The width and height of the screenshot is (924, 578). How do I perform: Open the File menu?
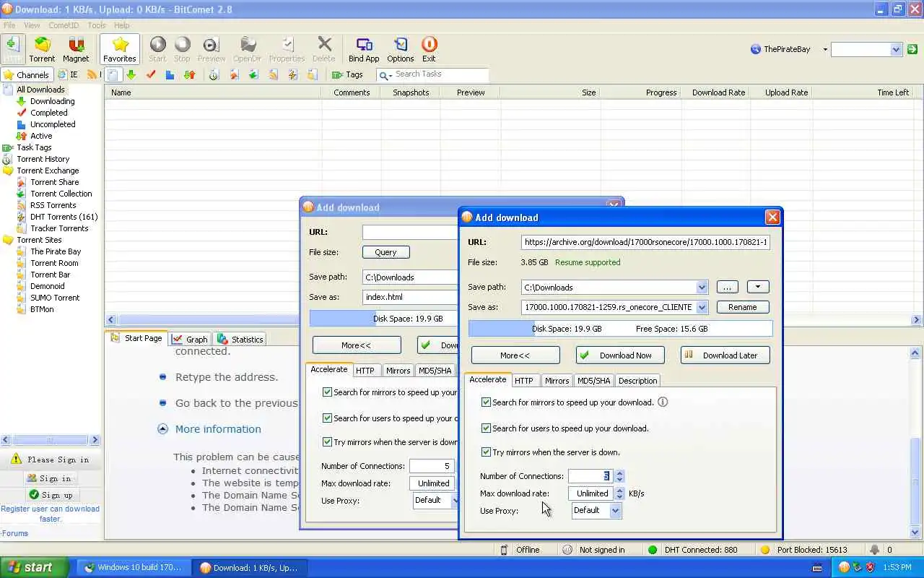(9, 25)
